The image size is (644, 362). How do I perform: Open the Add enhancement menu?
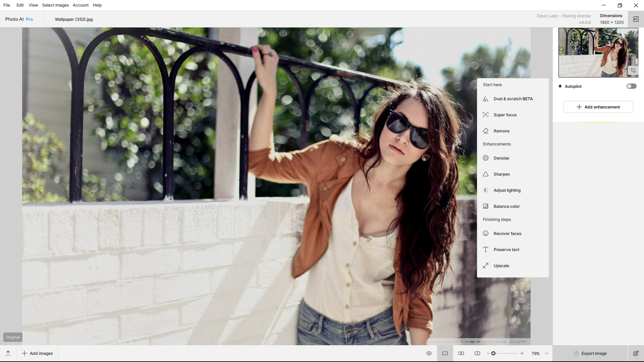click(x=598, y=107)
